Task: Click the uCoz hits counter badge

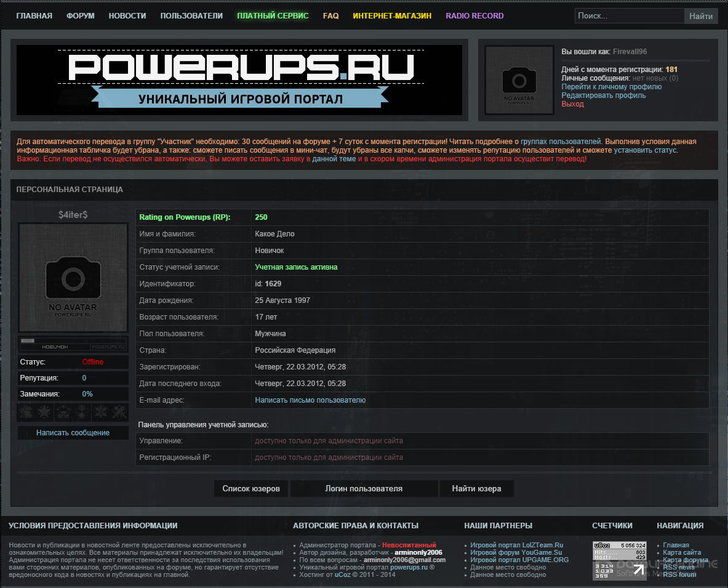Action: coord(620,552)
